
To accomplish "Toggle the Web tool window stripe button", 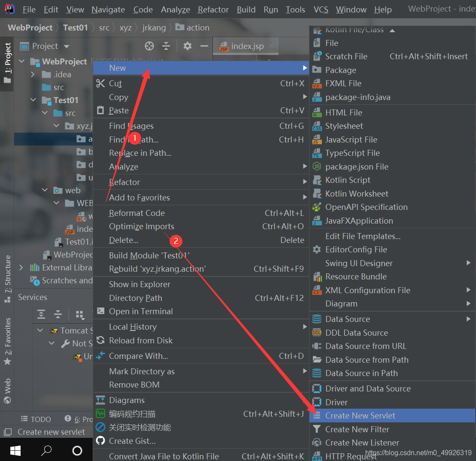I will click(x=6, y=389).
